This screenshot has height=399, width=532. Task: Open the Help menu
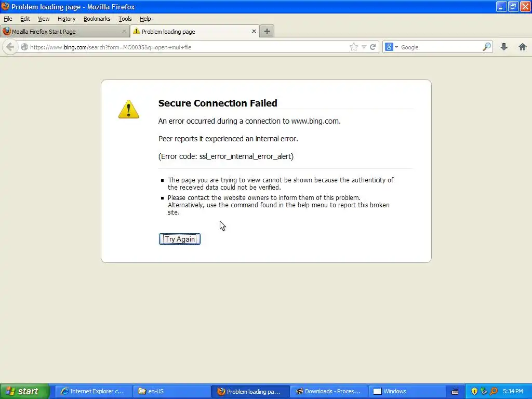point(145,19)
